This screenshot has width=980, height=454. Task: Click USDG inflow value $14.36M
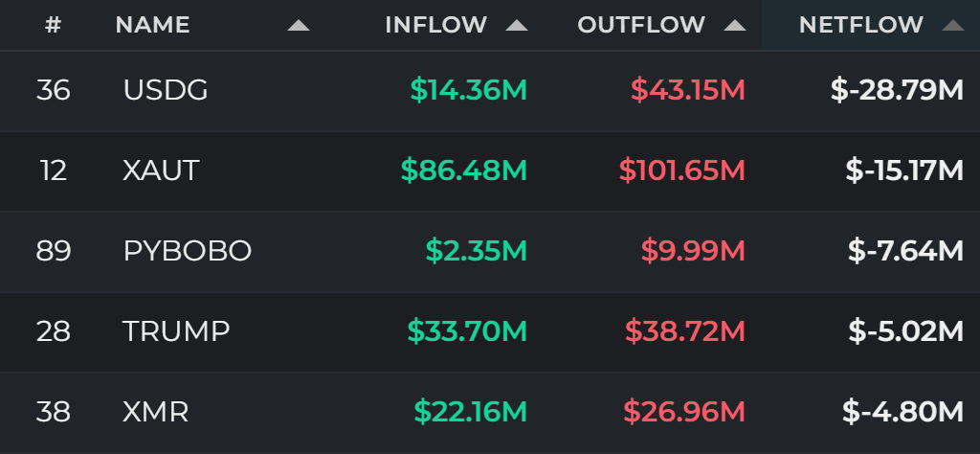(469, 91)
